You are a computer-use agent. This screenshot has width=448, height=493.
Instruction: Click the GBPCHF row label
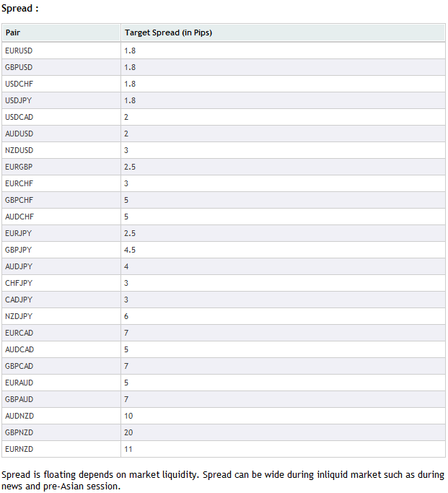coord(19,200)
